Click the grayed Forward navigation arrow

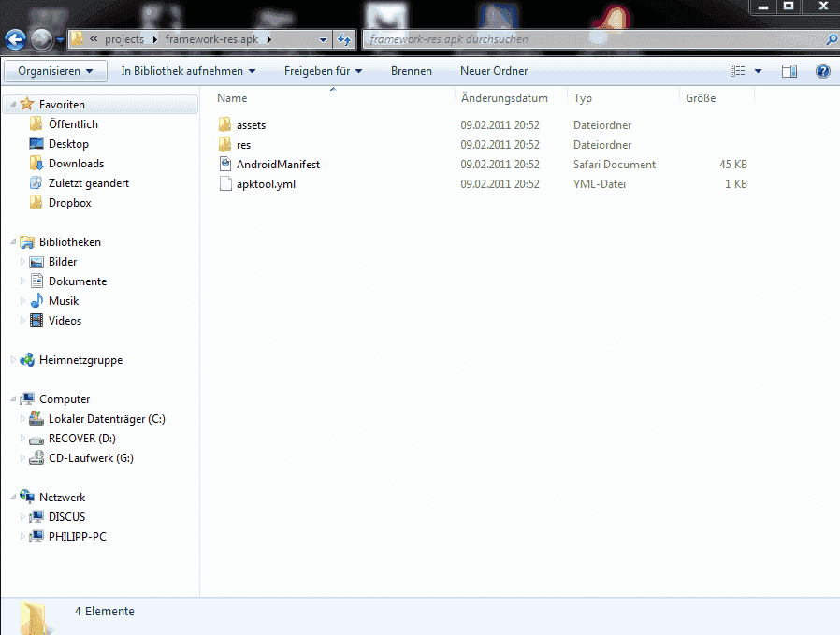click(41, 39)
